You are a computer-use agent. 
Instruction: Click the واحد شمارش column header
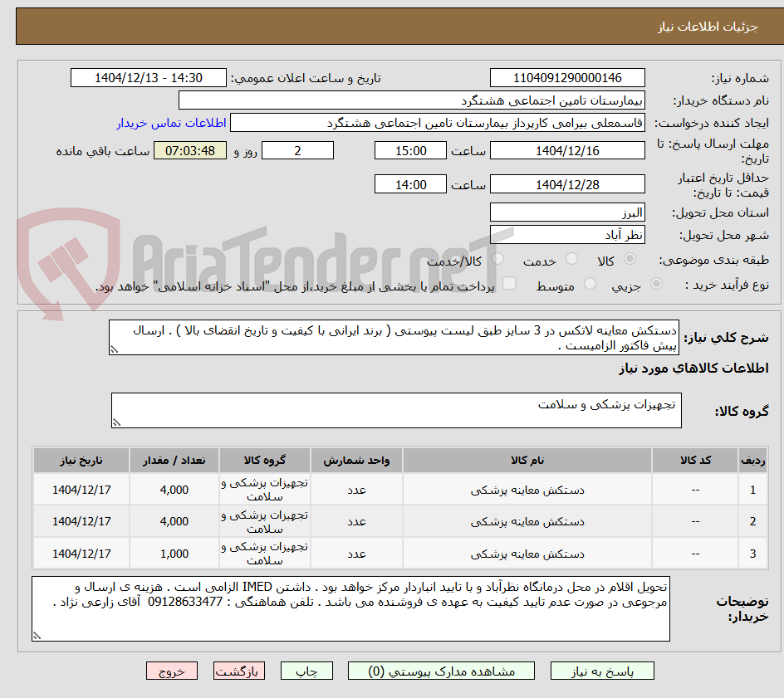[x=356, y=460]
